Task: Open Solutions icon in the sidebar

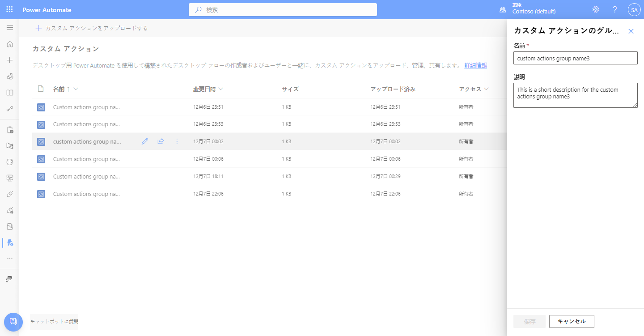Action: (9, 146)
